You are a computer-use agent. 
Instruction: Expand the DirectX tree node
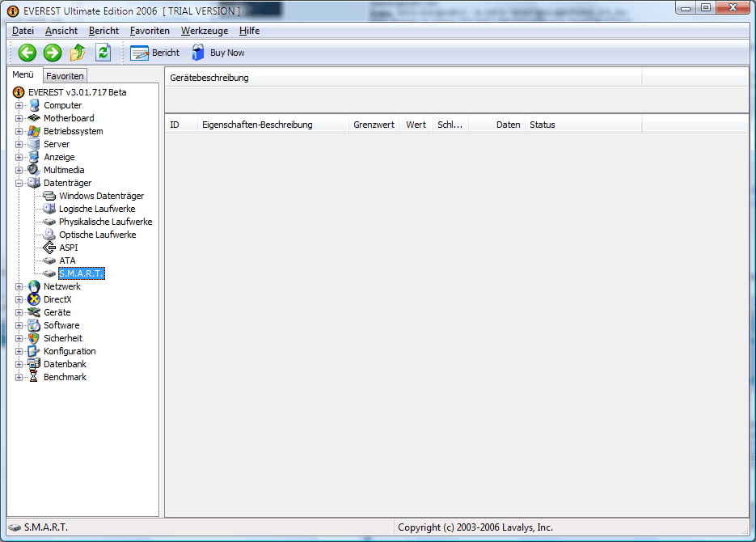pyautogui.click(x=19, y=299)
